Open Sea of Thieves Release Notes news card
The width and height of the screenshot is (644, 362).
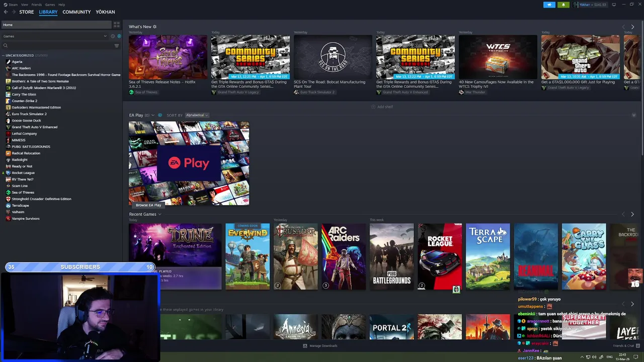coord(168,57)
